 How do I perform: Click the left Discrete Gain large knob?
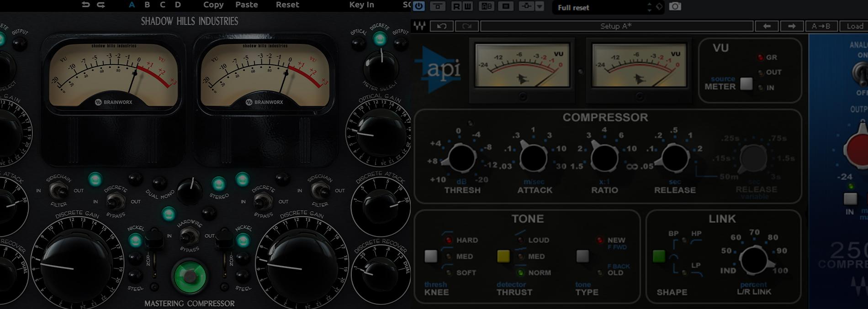pos(76,265)
